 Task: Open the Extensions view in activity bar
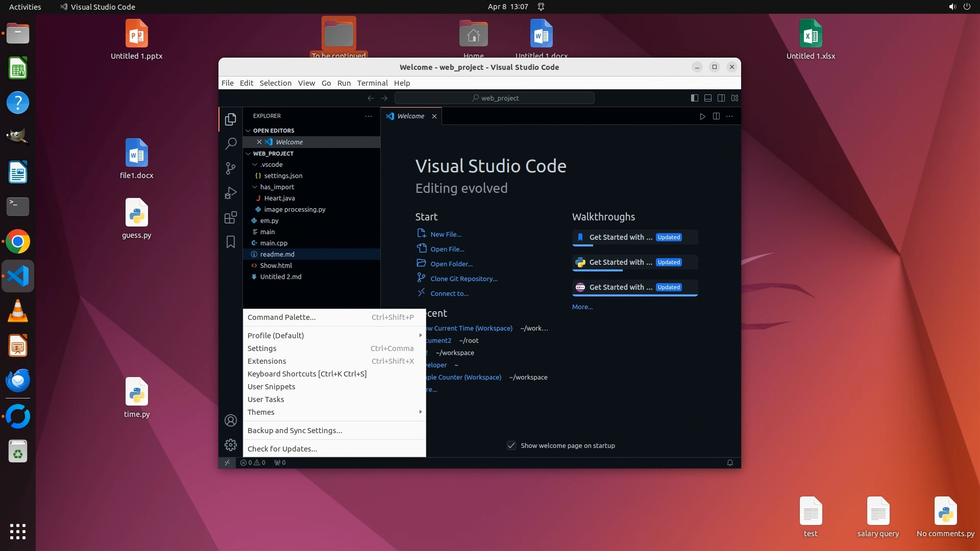[x=231, y=217]
